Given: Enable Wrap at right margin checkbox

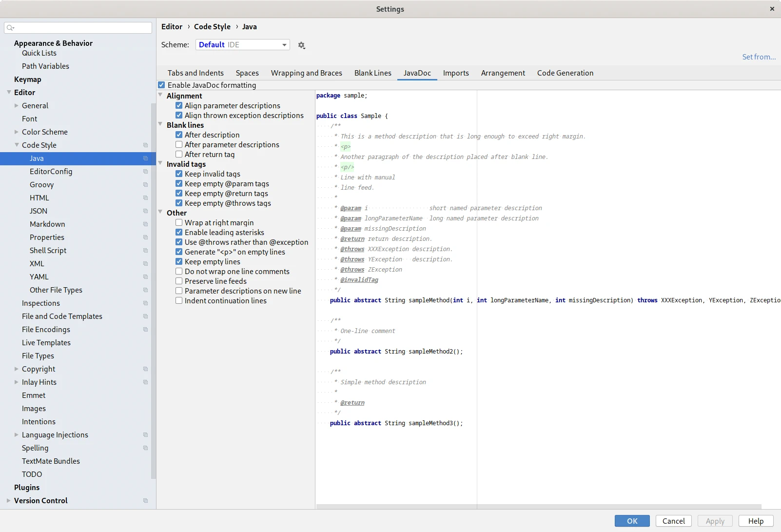Looking at the screenshot, I should (x=179, y=223).
